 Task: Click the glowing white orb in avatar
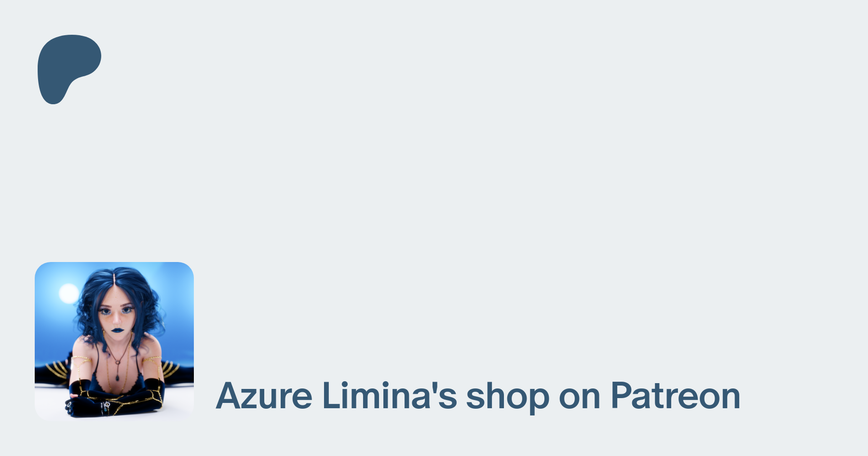point(68,293)
